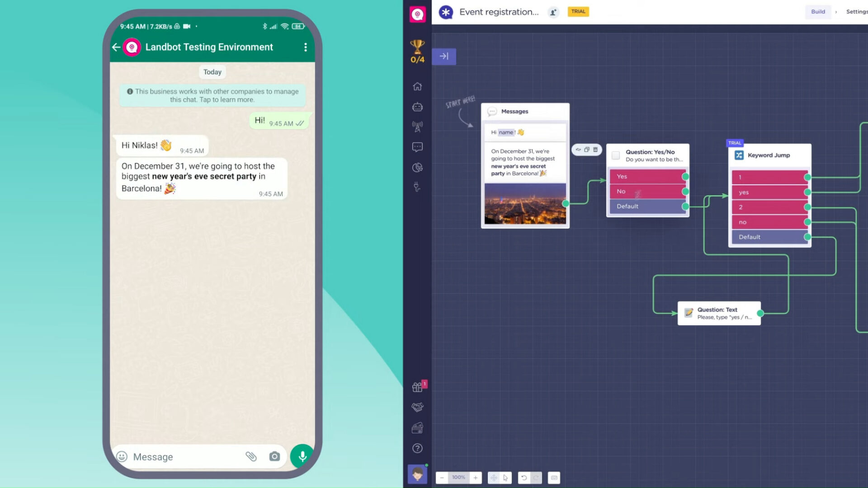Undo the last change on the canvas
The height and width of the screenshot is (488, 868).
pyautogui.click(x=523, y=478)
